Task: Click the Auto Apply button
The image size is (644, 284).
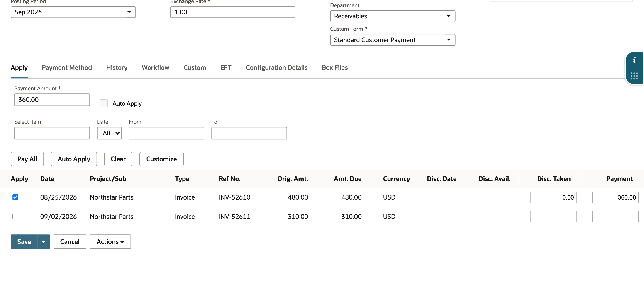Action: pos(74,159)
